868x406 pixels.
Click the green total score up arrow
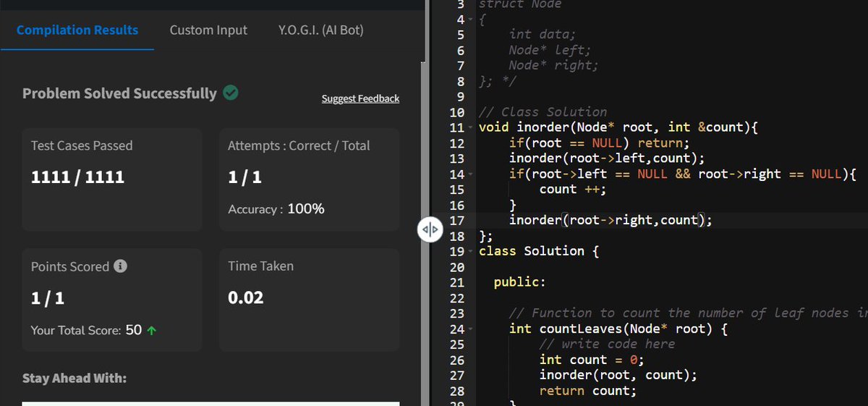coord(152,331)
